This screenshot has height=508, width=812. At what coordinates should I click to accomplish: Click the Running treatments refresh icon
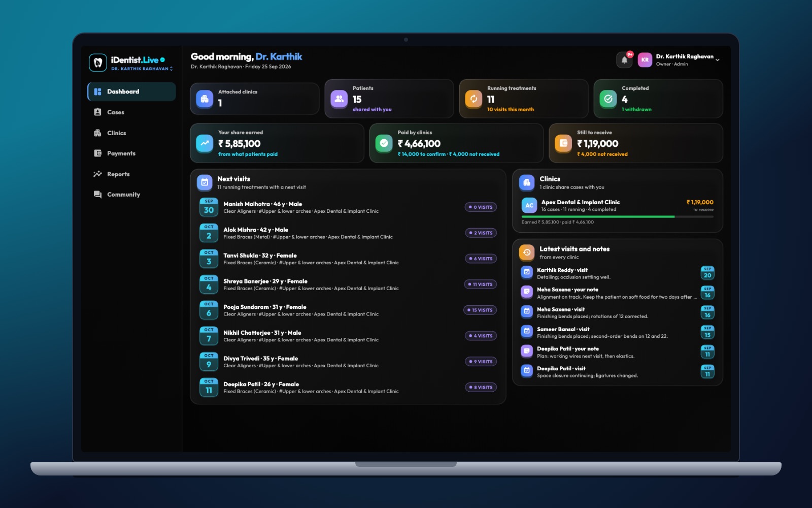(473, 99)
